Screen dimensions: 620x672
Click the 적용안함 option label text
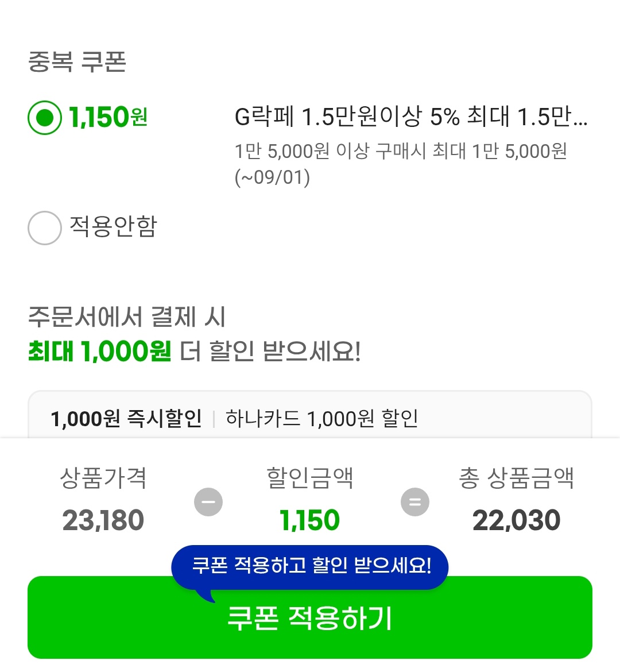click(113, 226)
